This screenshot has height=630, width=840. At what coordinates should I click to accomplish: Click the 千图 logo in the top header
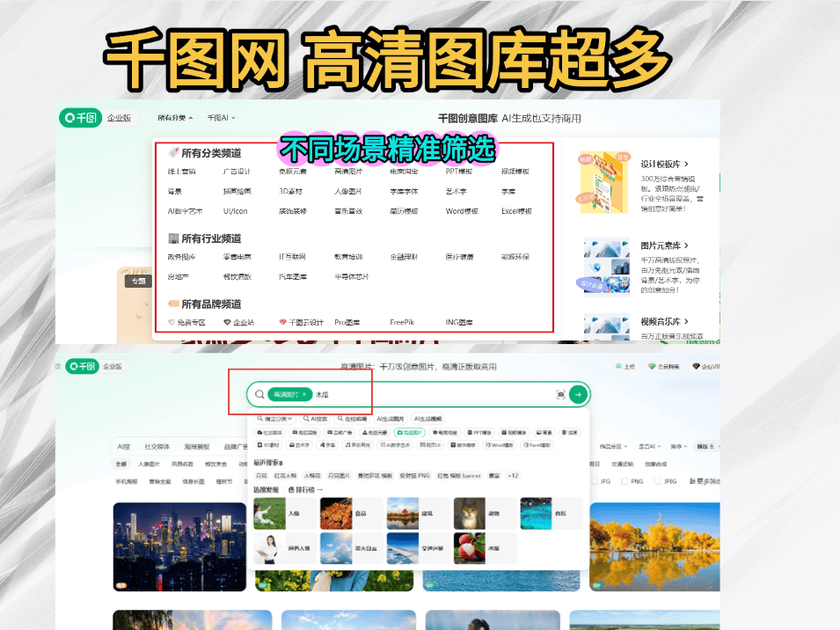tap(81, 118)
